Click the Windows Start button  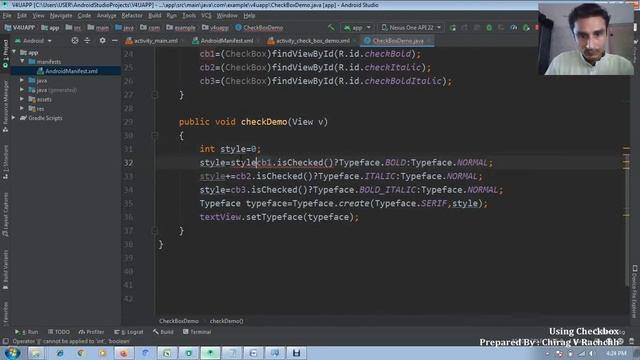[12, 353]
